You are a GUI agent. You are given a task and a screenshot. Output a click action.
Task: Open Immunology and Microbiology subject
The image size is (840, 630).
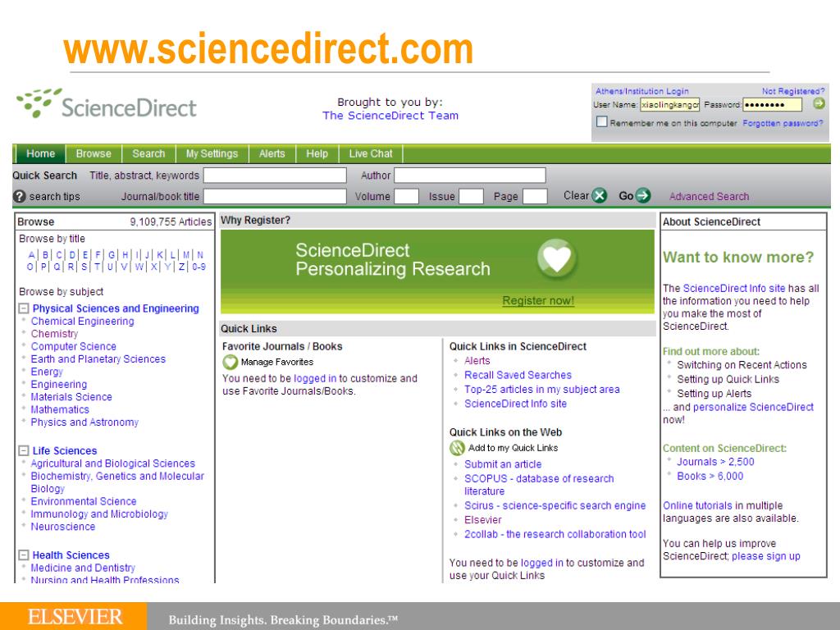[x=99, y=514]
